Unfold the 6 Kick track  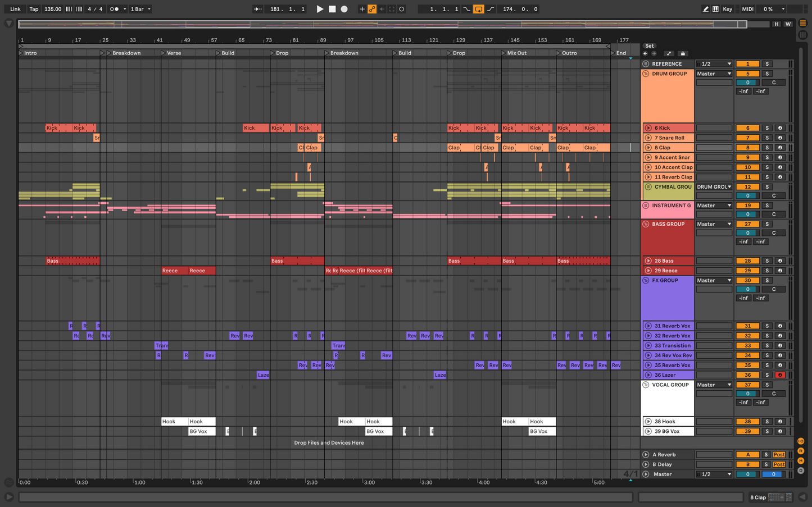648,128
